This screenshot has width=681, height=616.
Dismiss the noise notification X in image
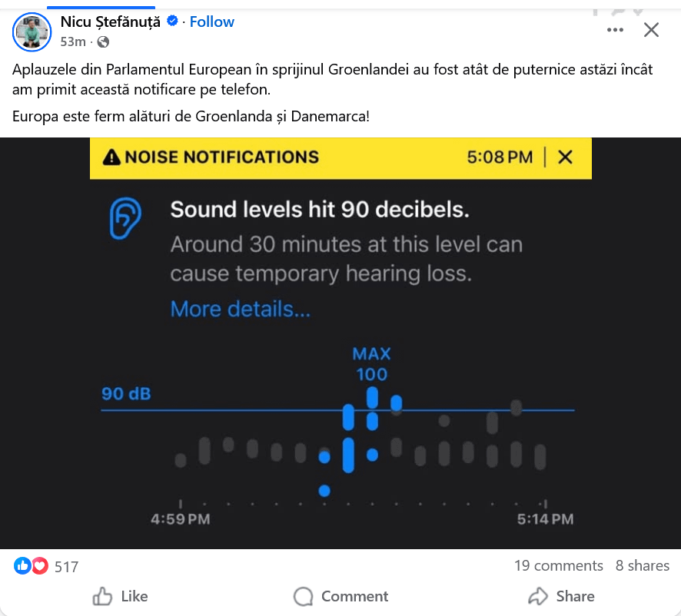point(565,157)
